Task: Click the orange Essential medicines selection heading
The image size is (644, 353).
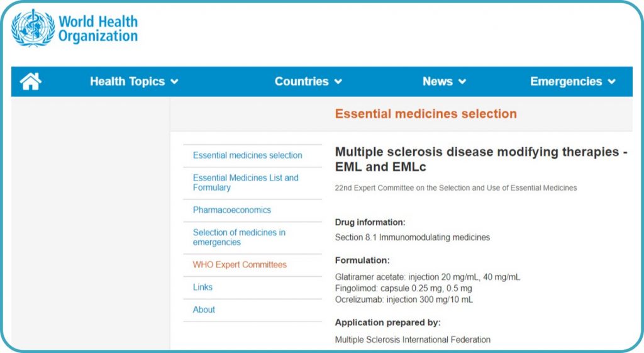Action: pos(426,114)
